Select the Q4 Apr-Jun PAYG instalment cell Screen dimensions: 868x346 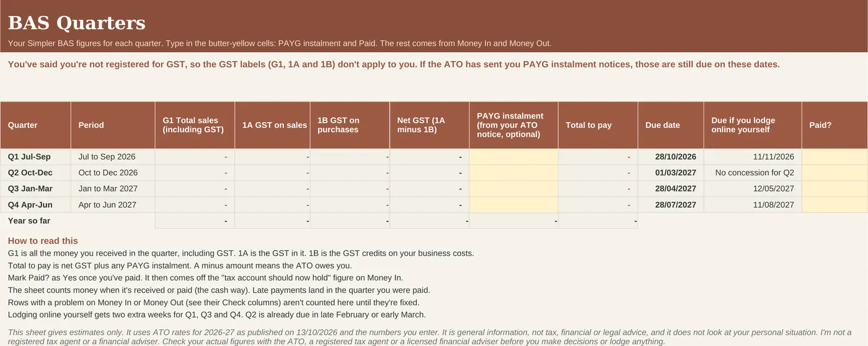click(513, 205)
